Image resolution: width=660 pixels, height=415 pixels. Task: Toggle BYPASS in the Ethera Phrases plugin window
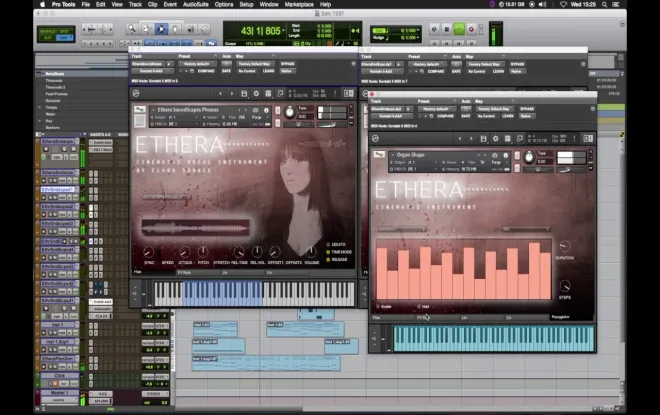[x=288, y=64]
